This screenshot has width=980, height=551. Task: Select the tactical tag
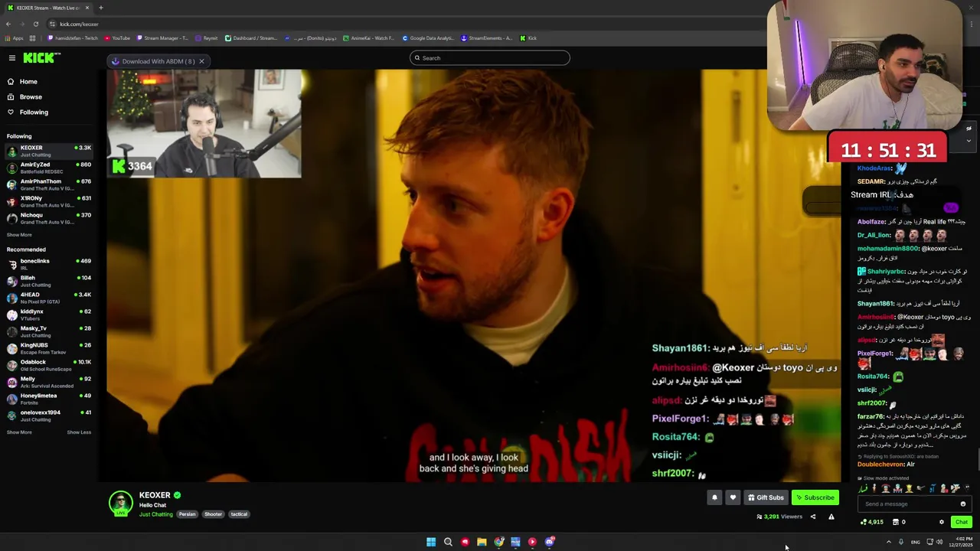point(239,514)
